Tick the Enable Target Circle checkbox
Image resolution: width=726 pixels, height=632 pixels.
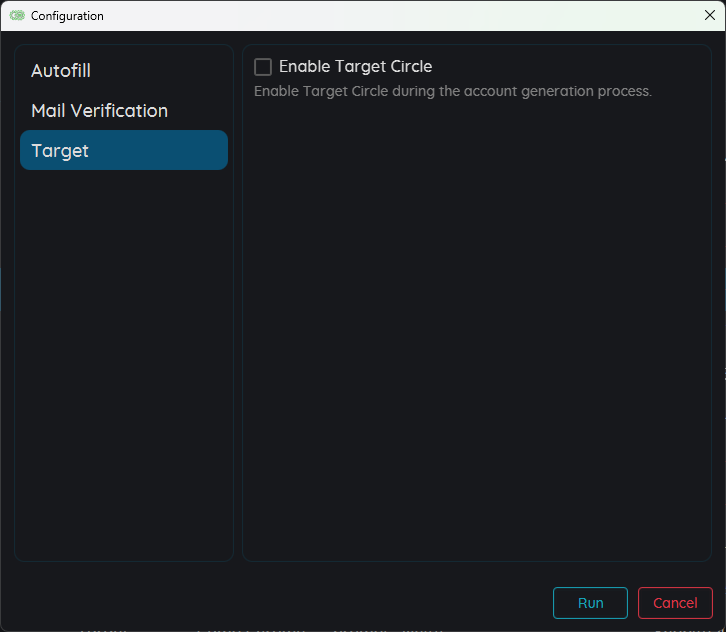tap(263, 67)
